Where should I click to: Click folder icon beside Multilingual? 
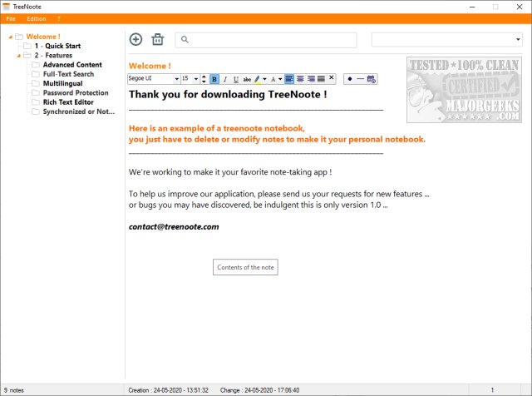click(x=36, y=83)
